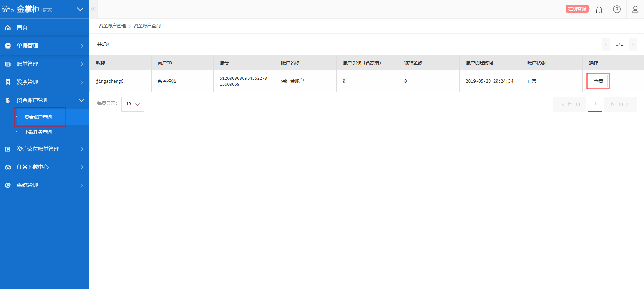
Task: Collapse 资金账户管理 chevron
Action: pyautogui.click(x=82, y=100)
